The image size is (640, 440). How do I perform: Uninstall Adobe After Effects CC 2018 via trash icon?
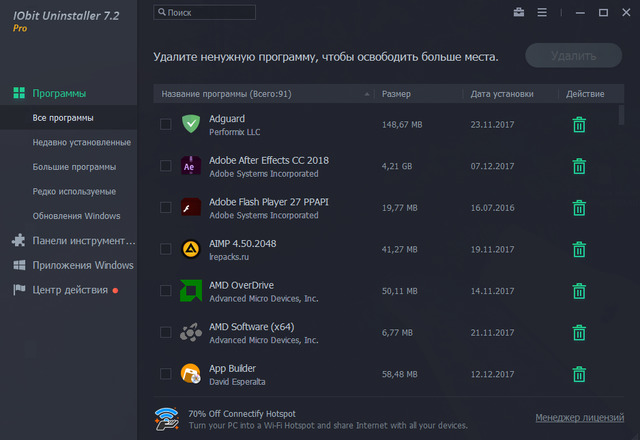coord(579,166)
